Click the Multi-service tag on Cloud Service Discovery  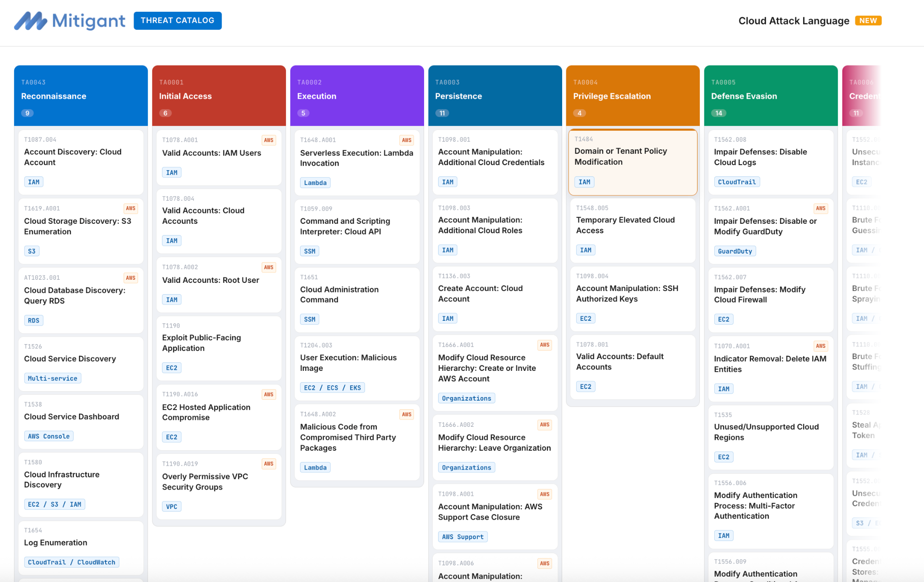click(x=52, y=379)
